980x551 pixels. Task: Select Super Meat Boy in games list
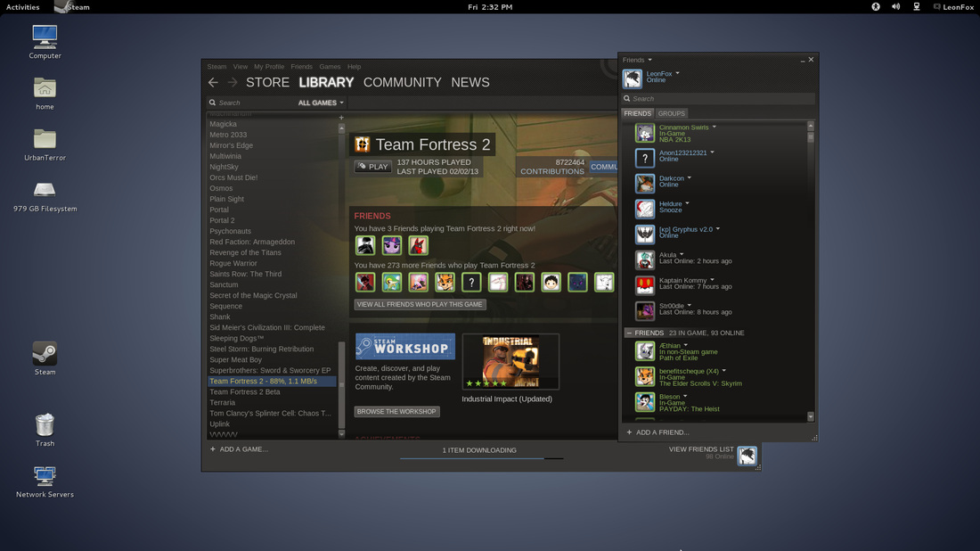[x=235, y=359]
